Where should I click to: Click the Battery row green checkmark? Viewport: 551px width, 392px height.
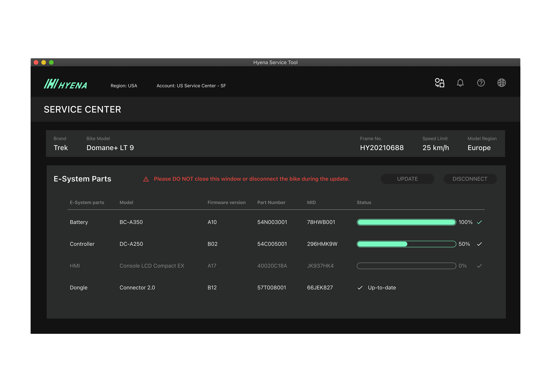pyautogui.click(x=479, y=222)
